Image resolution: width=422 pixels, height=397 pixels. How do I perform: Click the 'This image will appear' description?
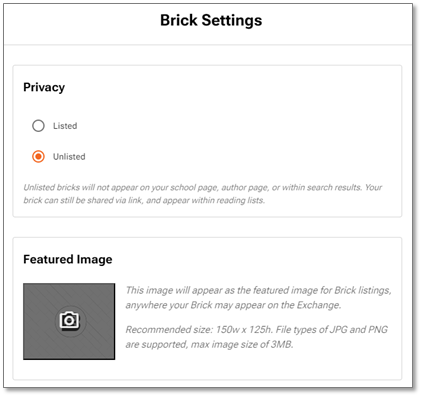click(258, 297)
